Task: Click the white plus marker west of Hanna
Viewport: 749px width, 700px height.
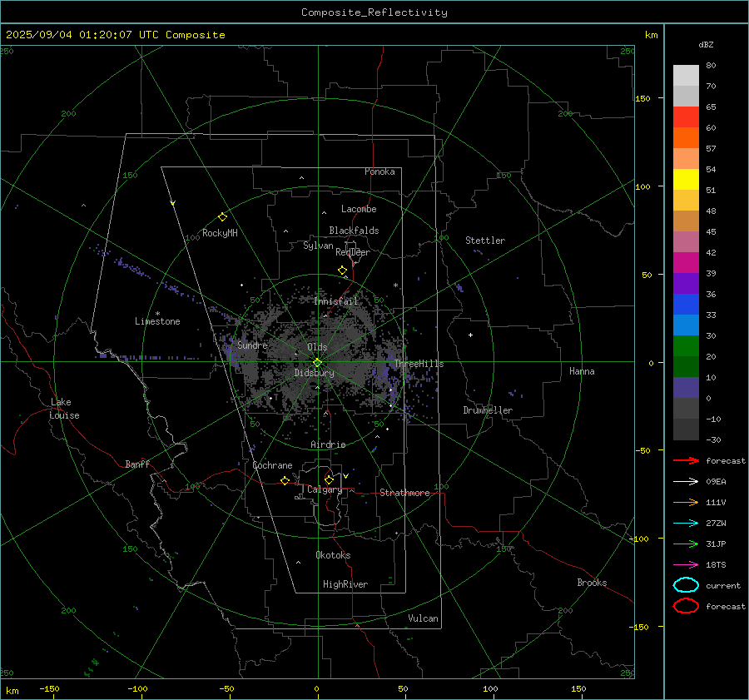Action: tap(470, 335)
